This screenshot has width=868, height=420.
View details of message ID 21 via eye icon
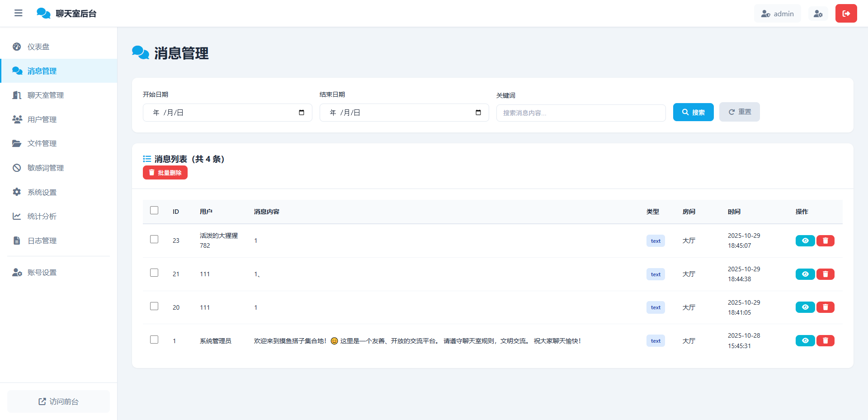805,274
